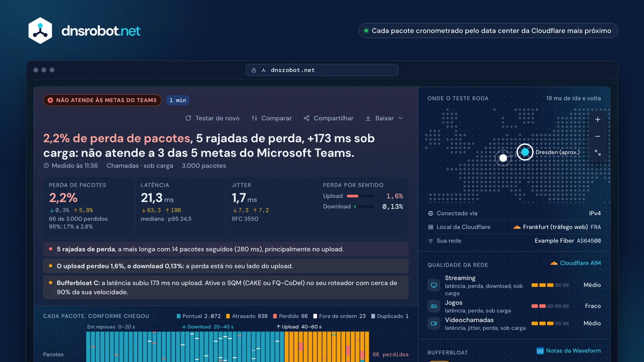The width and height of the screenshot is (644, 362).
Task: Zoom out on the map
Action: 598,136
